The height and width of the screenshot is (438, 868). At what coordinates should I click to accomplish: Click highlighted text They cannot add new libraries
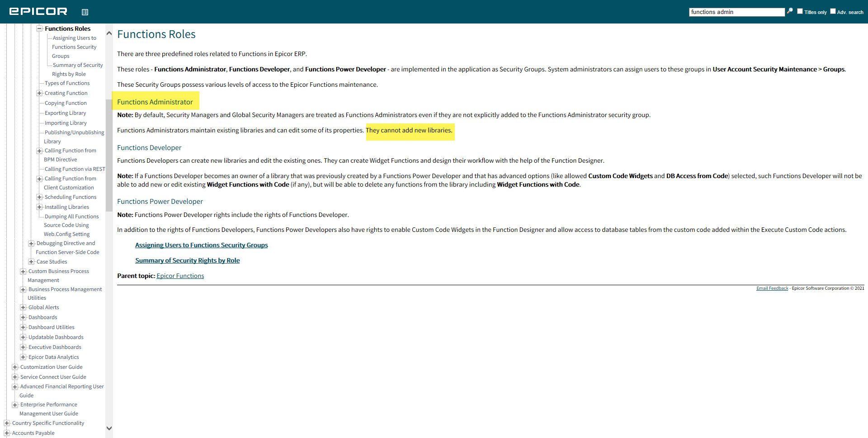tap(409, 130)
